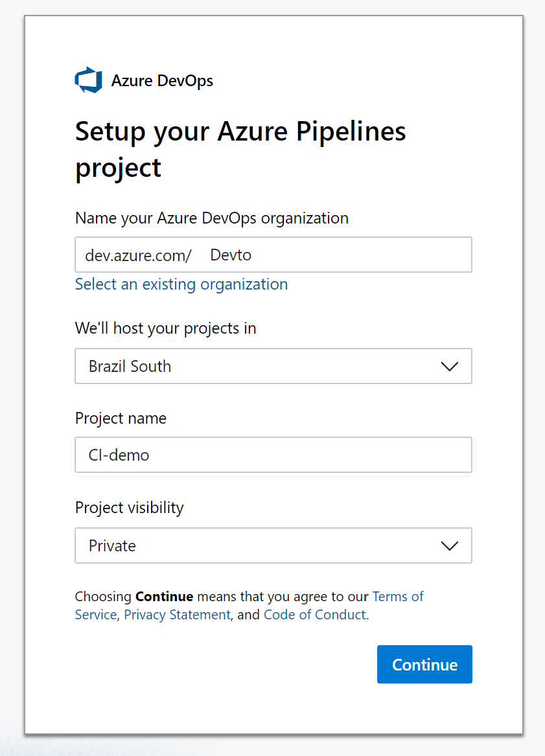Viewport: 545px width, 756px height.
Task: Click the Continue button
Action: pyautogui.click(x=424, y=665)
